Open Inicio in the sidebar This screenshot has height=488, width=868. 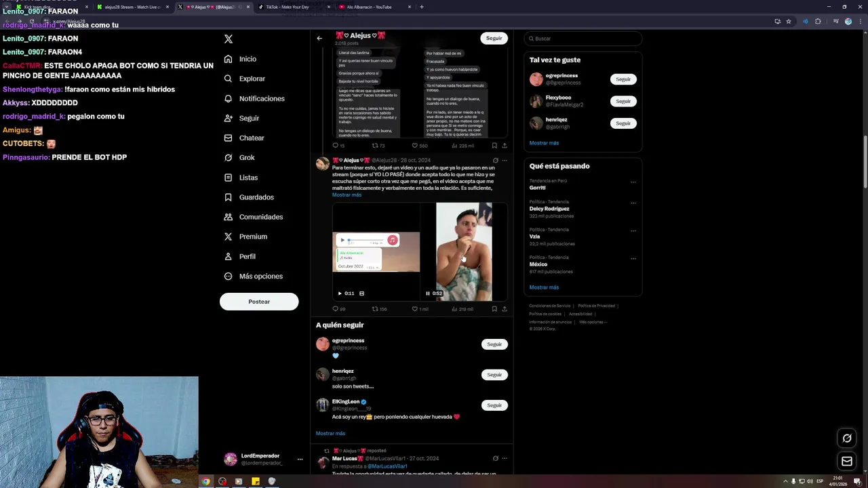(240, 59)
